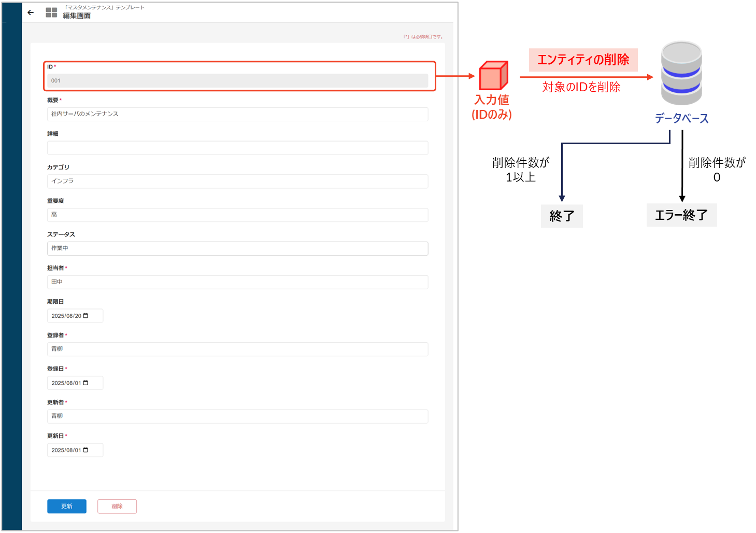Viewport: 756px width, 533px height.
Task: Click the red cube input value icon
Action: [493, 76]
